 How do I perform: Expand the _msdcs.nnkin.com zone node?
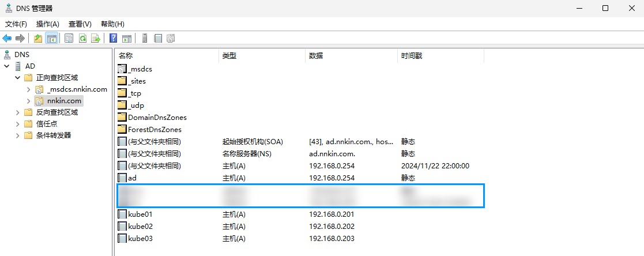[x=29, y=89]
